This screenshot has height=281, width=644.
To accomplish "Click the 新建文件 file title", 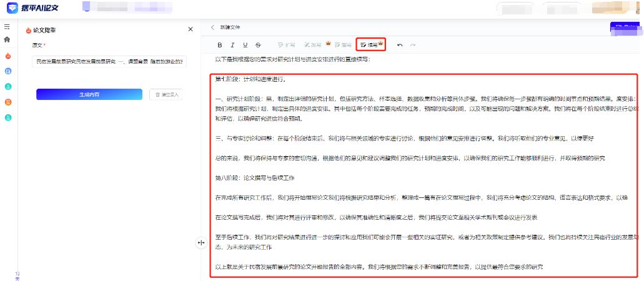I will 230,27.
